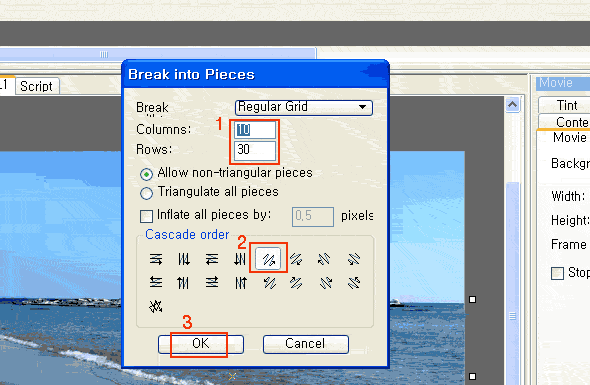
Task: Select the highlighted diagonal up-right cascade order icon
Action: pos(268,259)
